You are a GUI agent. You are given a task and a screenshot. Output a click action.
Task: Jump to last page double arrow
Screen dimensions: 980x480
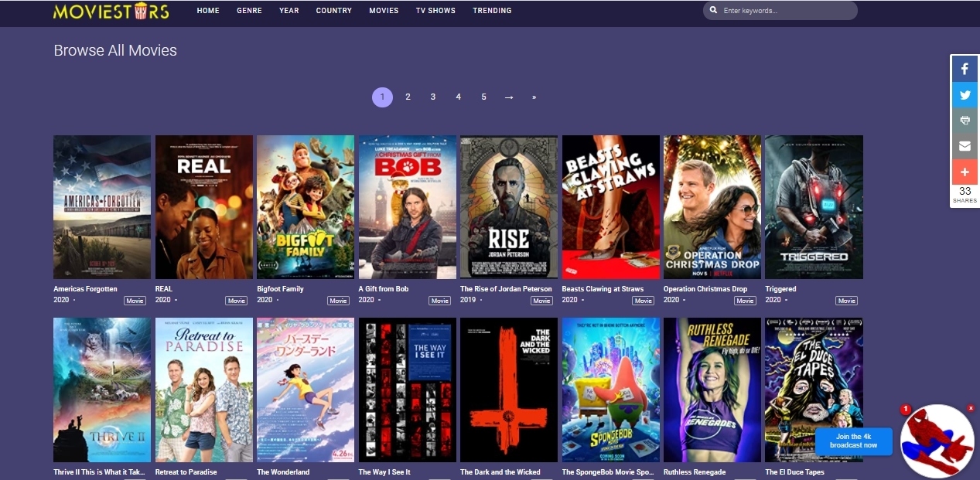point(534,97)
